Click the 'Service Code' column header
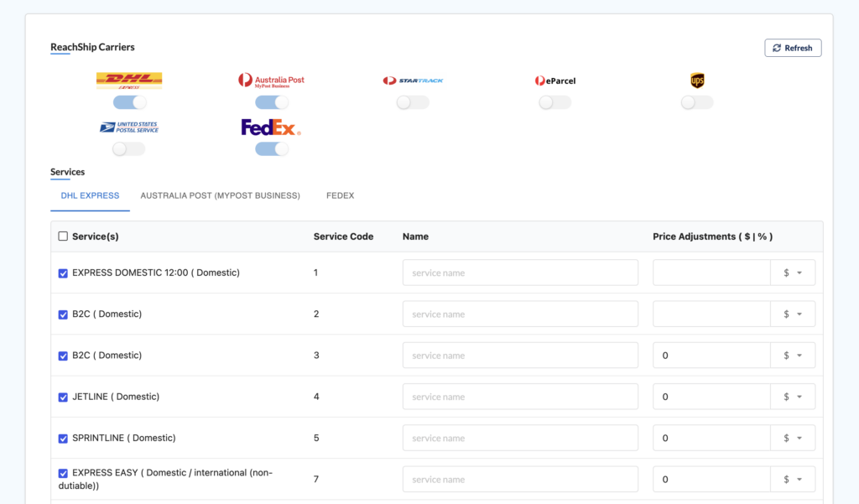Image resolution: width=859 pixels, height=504 pixels. point(343,236)
